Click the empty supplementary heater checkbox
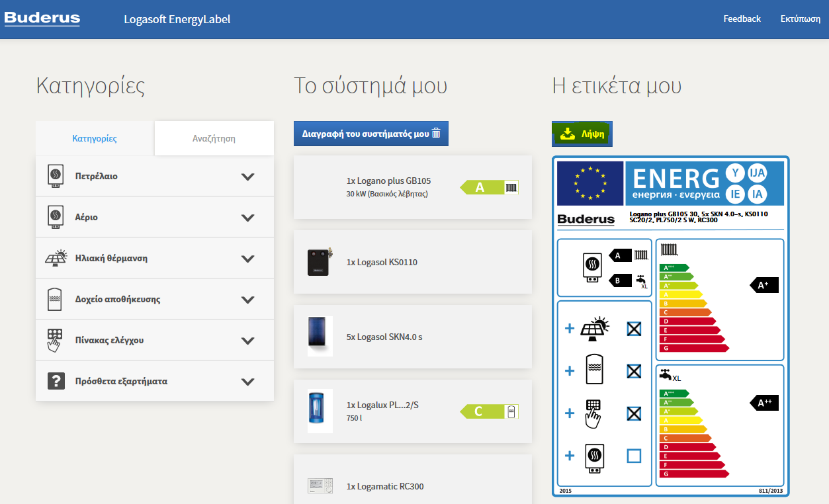The image size is (829, 504). tap(634, 456)
